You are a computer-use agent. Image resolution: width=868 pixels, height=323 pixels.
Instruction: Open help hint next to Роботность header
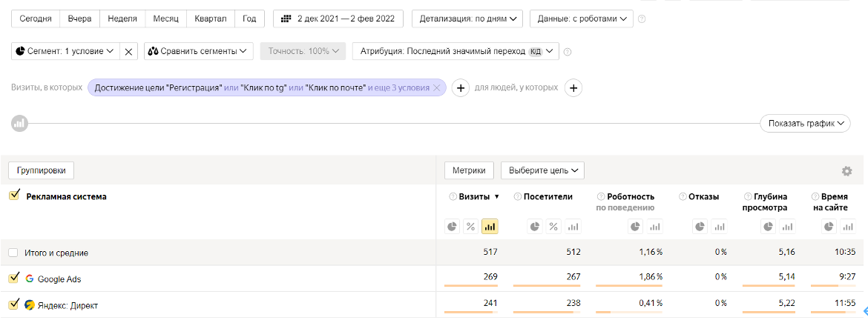click(601, 196)
